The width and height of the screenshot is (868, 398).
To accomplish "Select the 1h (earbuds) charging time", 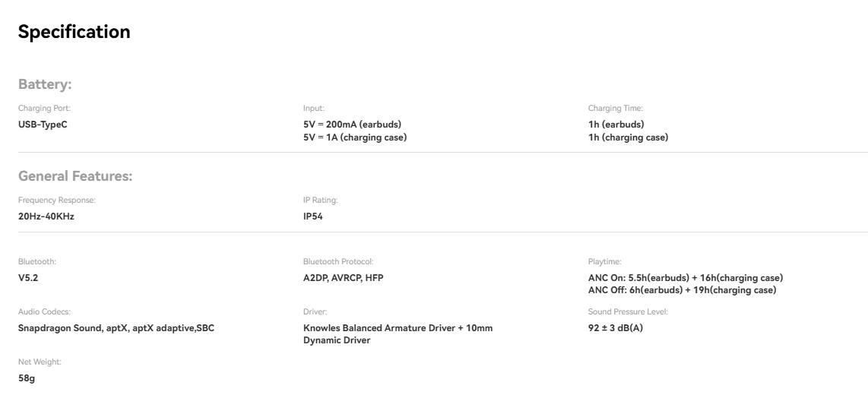I will (x=616, y=124).
